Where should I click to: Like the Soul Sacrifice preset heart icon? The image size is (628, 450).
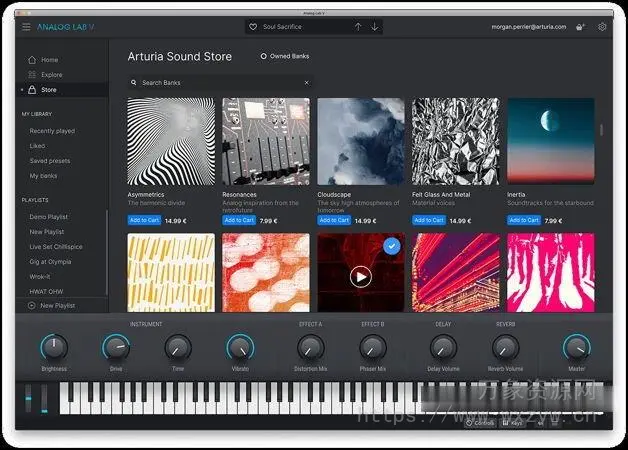[x=253, y=27]
